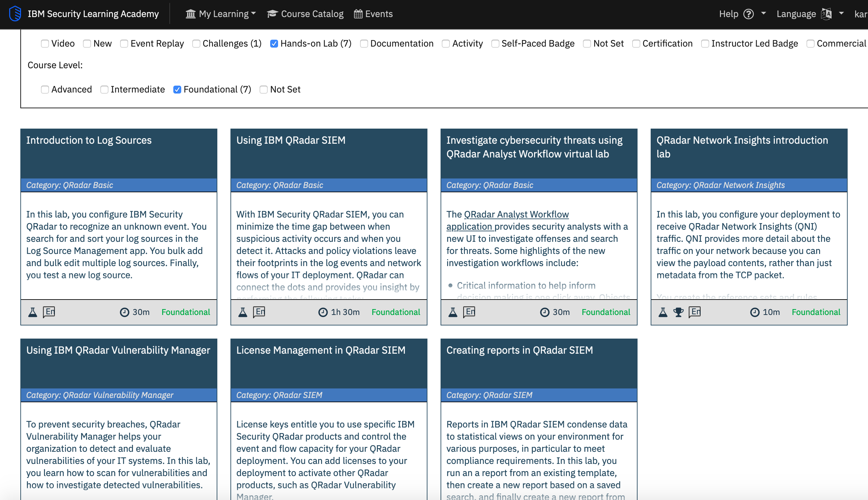Click lab flask icon on Using IBM QRadar SIEM
868x500 pixels.
pyautogui.click(x=243, y=312)
